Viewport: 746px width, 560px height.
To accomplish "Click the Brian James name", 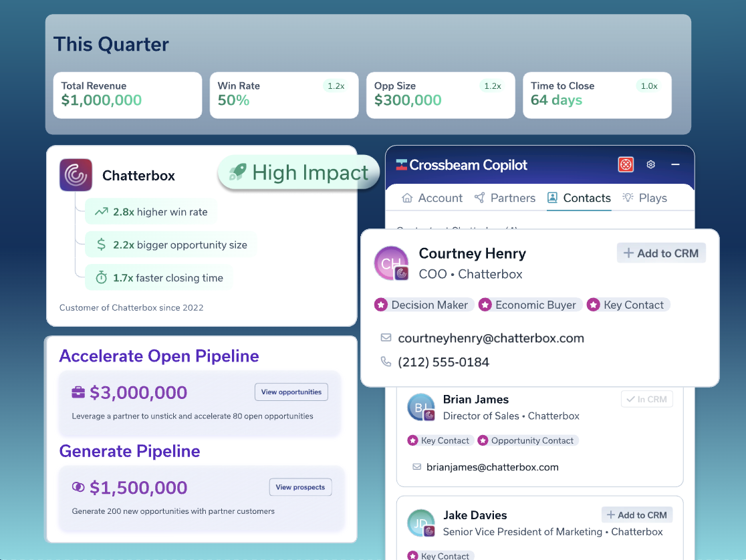I will 476,400.
